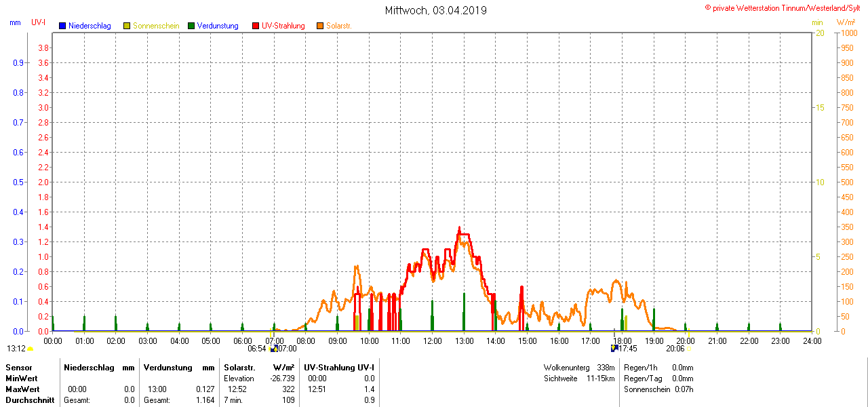Viewport: 868px width, 407px height.
Task: Click the sunset icon next to 17:45
Action: [614, 349]
